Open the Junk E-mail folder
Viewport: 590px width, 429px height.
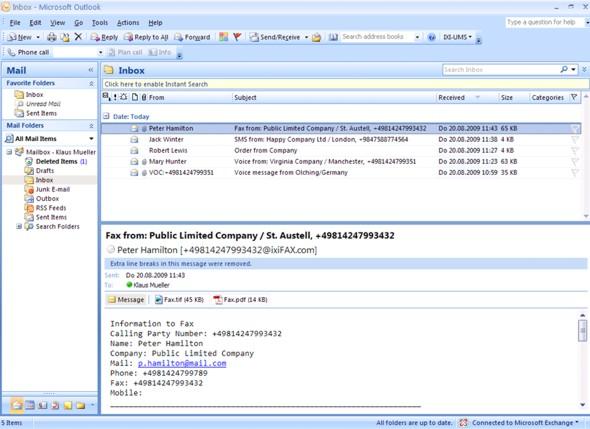[x=53, y=189]
